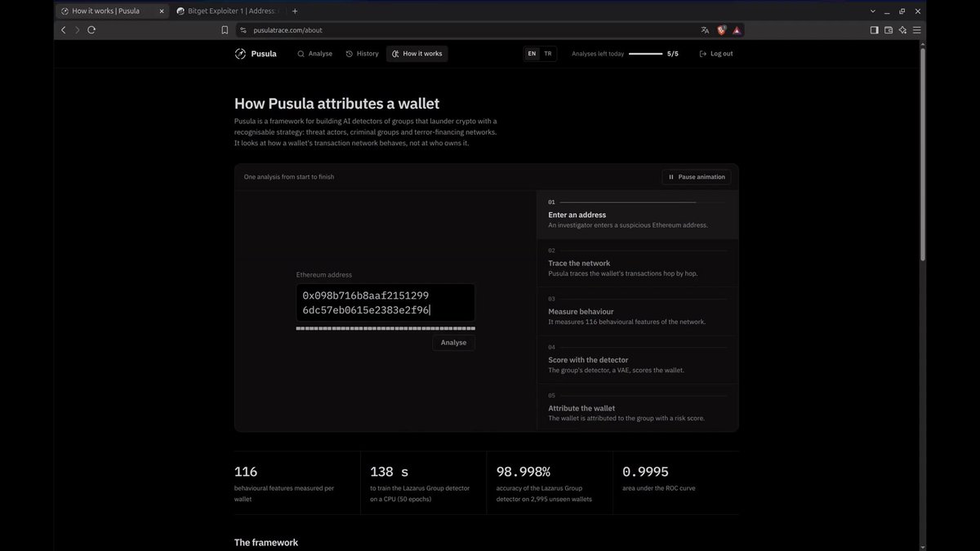Open a new browser tab
The height and width of the screenshot is (551, 980).
pyautogui.click(x=295, y=11)
